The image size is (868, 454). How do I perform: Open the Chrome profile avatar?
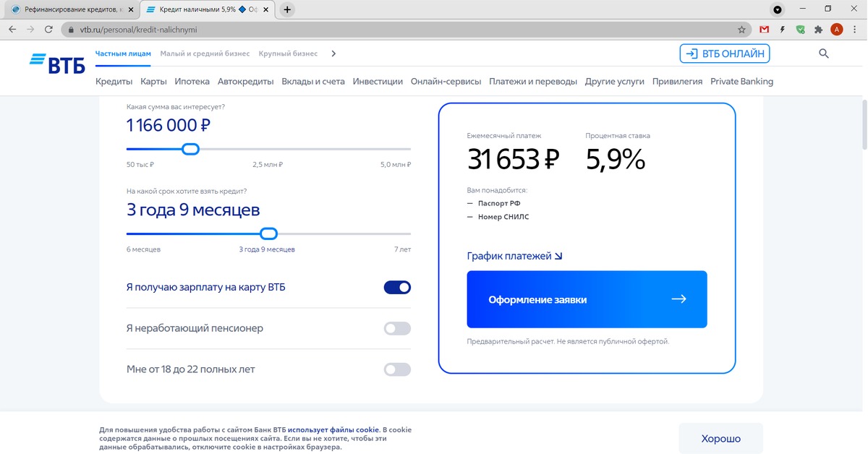[837, 30]
